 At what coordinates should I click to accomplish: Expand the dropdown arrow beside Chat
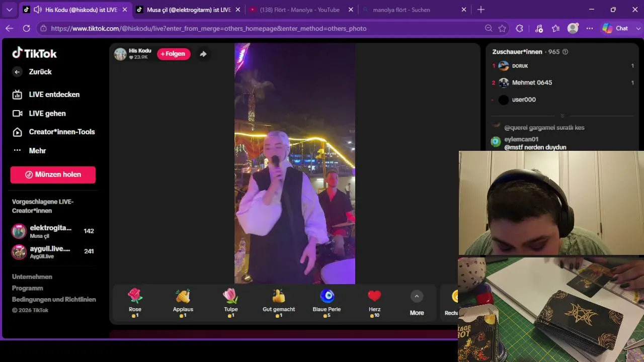[639, 29]
